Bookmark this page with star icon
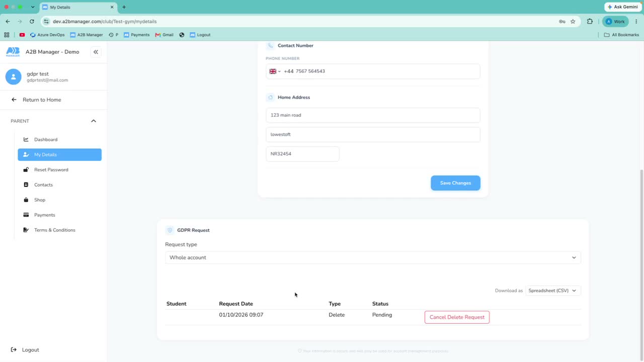644x362 pixels. point(573,22)
